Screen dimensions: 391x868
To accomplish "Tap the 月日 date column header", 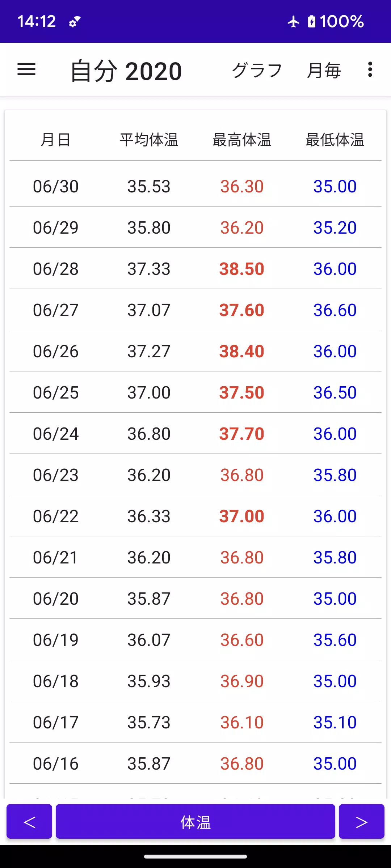I will pyautogui.click(x=56, y=140).
